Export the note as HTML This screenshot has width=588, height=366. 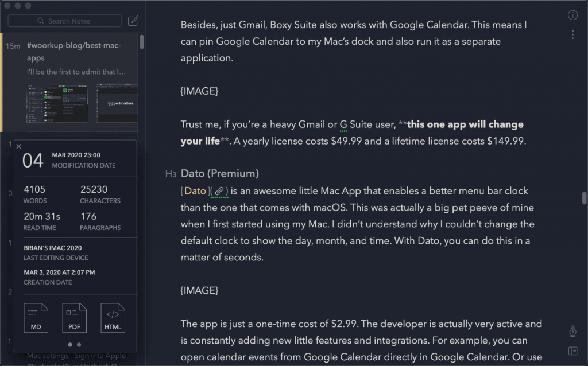(113, 318)
